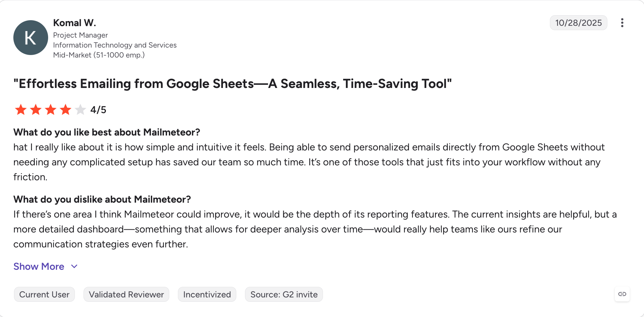The width and height of the screenshot is (644, 317).
Task: Click the K avatar circle
Action: [x=31, y=38]
